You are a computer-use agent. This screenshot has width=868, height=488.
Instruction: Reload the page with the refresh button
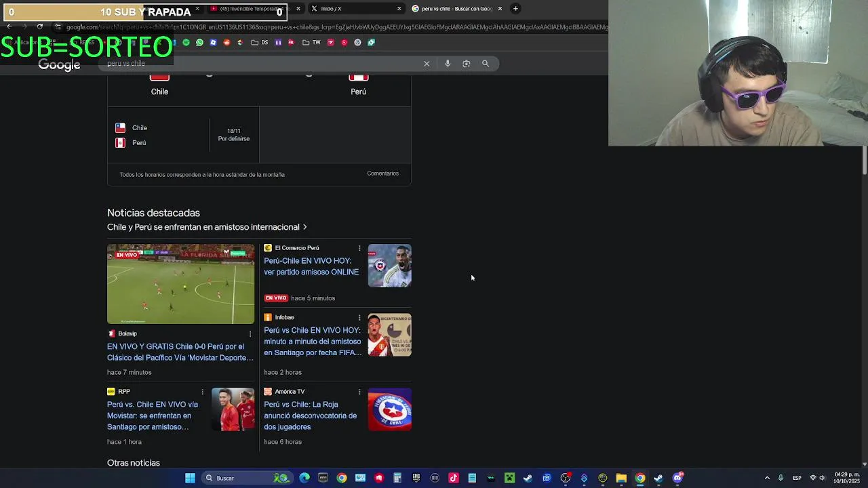pos(39,26)
